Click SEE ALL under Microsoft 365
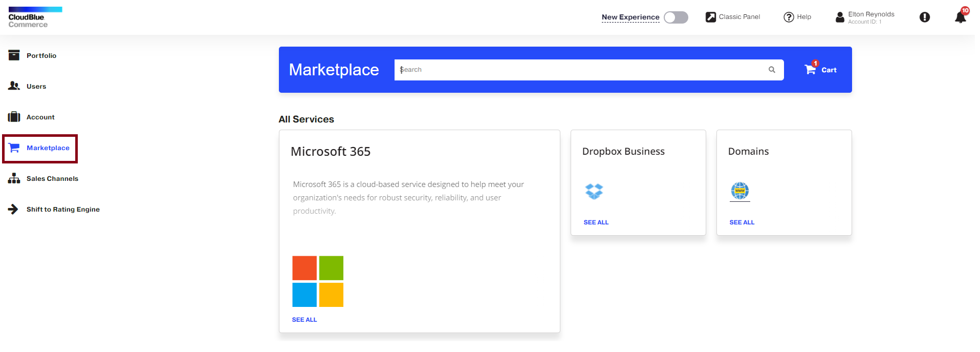The image size is (980, 352). coord(304,320)
